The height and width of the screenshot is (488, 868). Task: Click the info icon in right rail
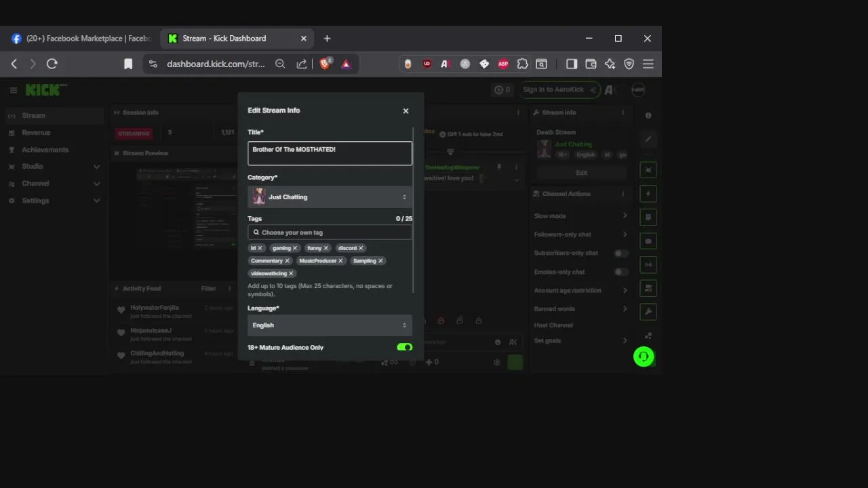pos(648,116)
